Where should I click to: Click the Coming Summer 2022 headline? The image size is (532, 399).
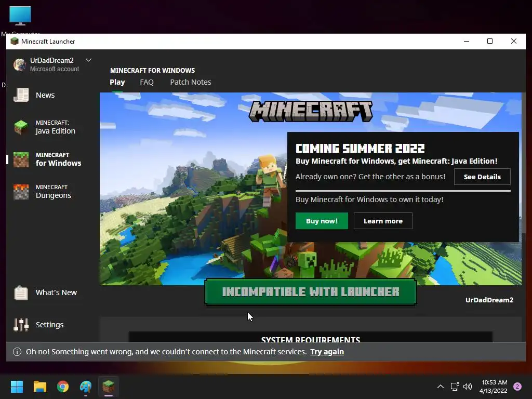pos(360,148)
